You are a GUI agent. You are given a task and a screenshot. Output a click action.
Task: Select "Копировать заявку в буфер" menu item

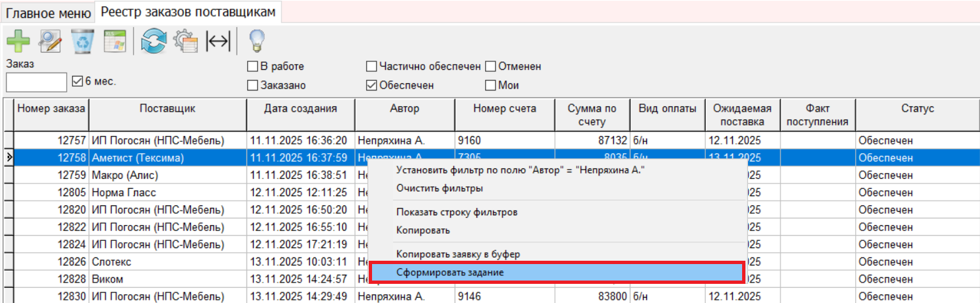458,253
